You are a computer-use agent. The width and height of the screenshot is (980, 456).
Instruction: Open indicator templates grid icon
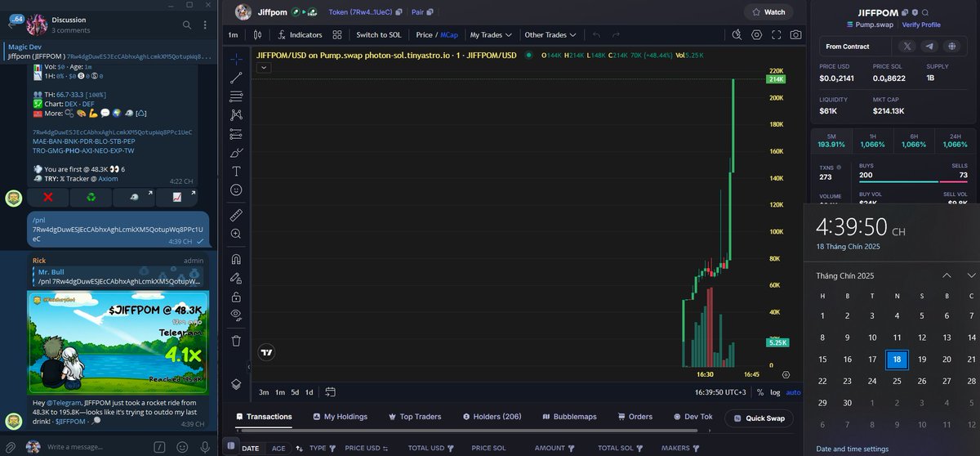[x=339, y=35]
